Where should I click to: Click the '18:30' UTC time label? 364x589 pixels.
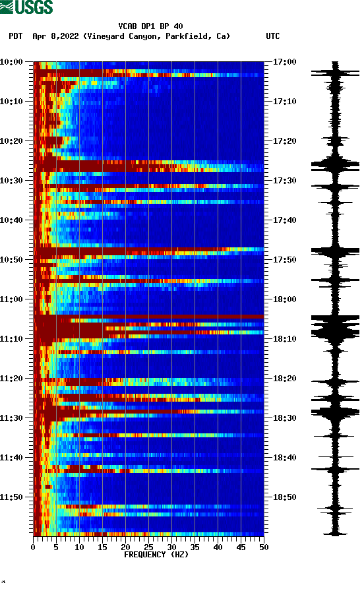(x=284, y=418)
